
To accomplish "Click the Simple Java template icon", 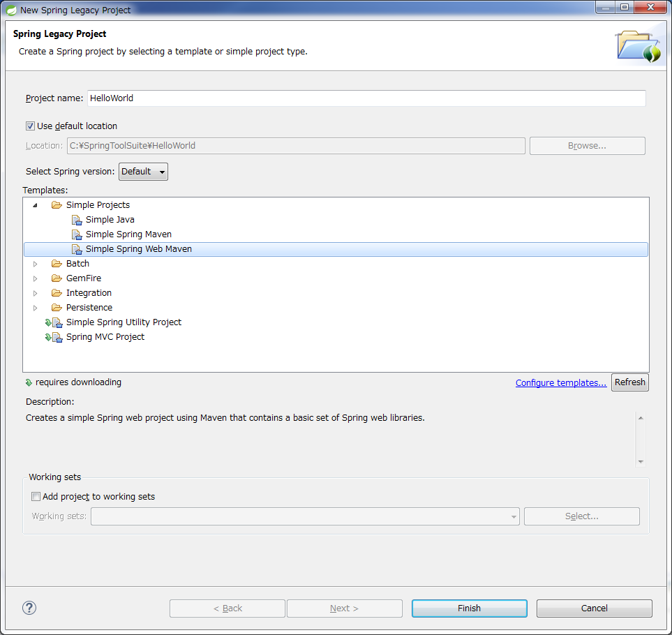I will point(77,220).
